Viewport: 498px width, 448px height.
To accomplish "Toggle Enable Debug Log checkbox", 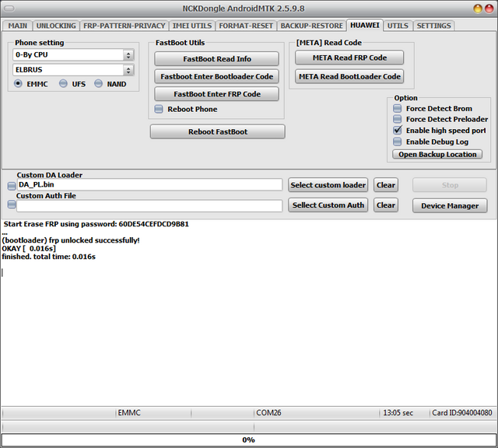I will coord(398,142).
